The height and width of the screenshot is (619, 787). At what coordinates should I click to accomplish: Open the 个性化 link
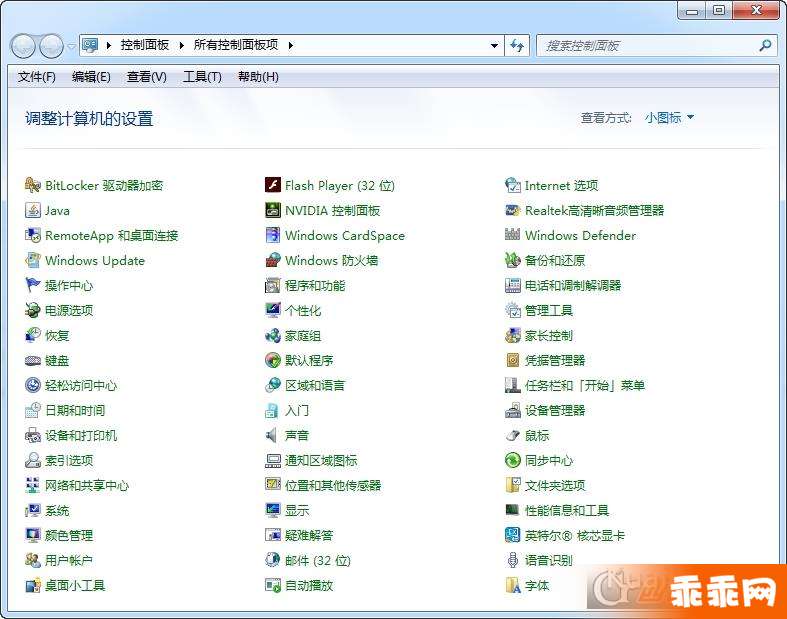(303, 311)
